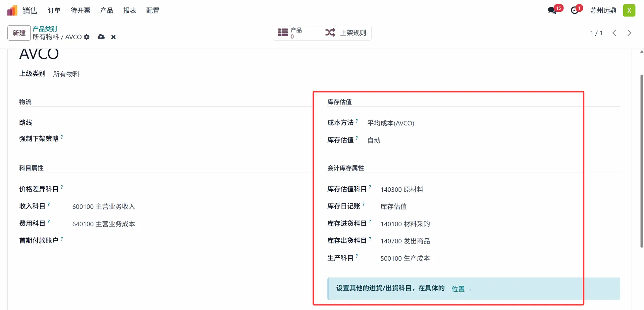
Task: Click the 位置 link in info banner
Action: tap(458, 289)
